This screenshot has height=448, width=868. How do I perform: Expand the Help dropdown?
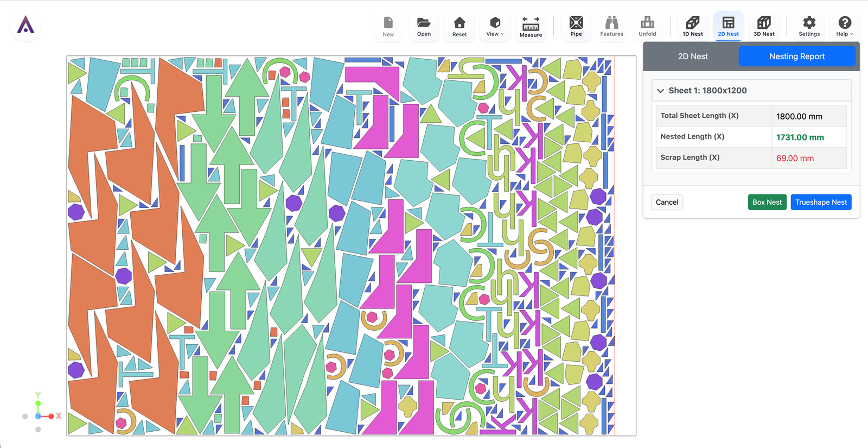click(845, 26)
